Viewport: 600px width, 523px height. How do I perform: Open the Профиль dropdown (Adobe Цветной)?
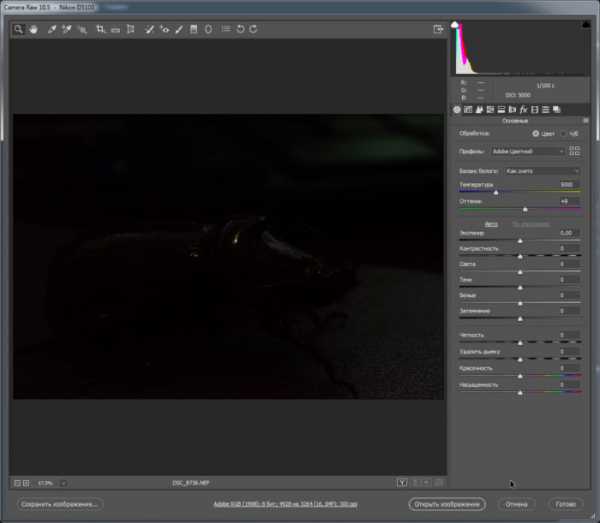tap(528, 151)
